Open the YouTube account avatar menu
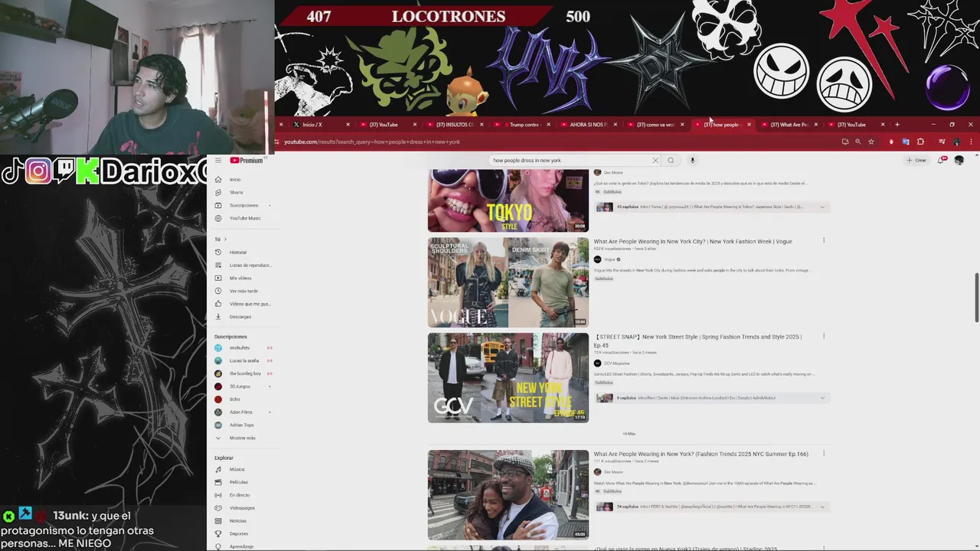The height and width of the screenshot is (551, 980). pyautogui.click(x=959, y=160)
